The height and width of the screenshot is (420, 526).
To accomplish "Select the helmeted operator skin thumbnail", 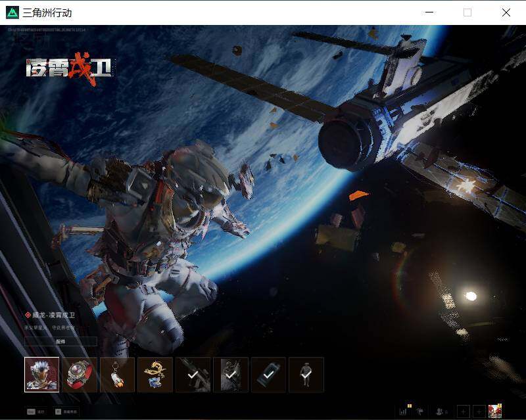I will [42, 375].
